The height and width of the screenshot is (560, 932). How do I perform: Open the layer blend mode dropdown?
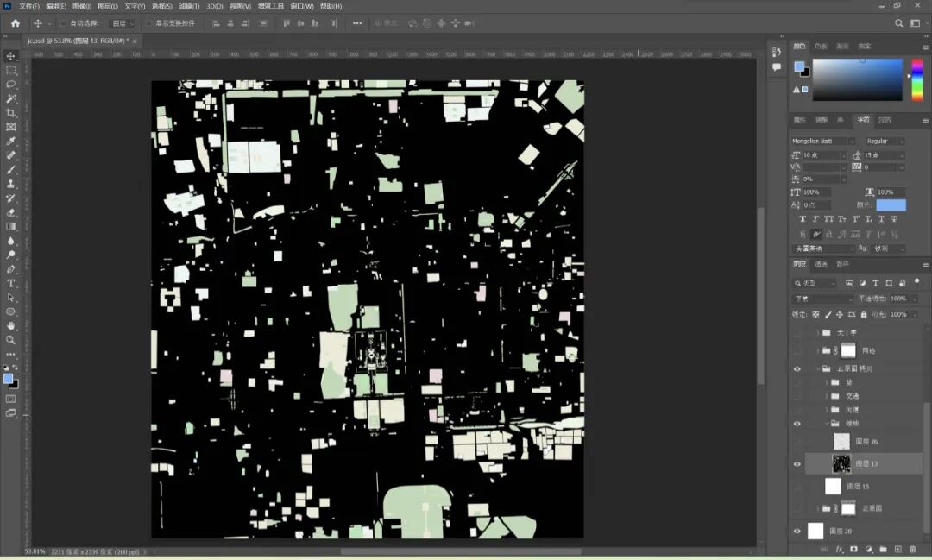point(822,299)
